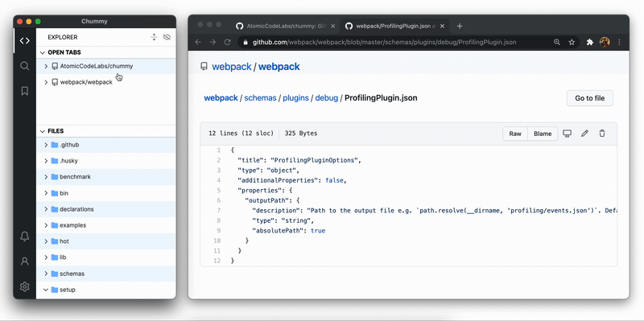This screenshot has height=321, width=644.
Task: Switch to webpack/ProfilingPlugin.json browser tab
Action: 394,26
